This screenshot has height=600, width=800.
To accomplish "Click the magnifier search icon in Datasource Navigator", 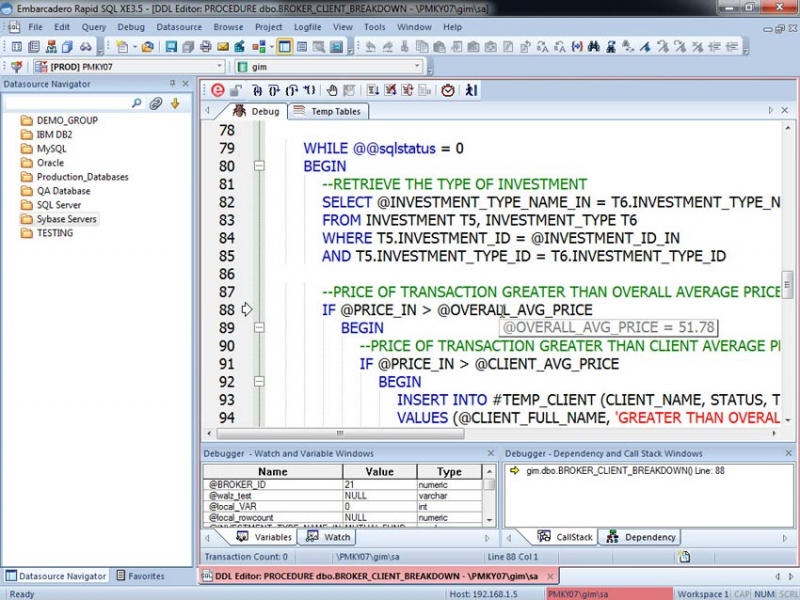I will (137, 103).
